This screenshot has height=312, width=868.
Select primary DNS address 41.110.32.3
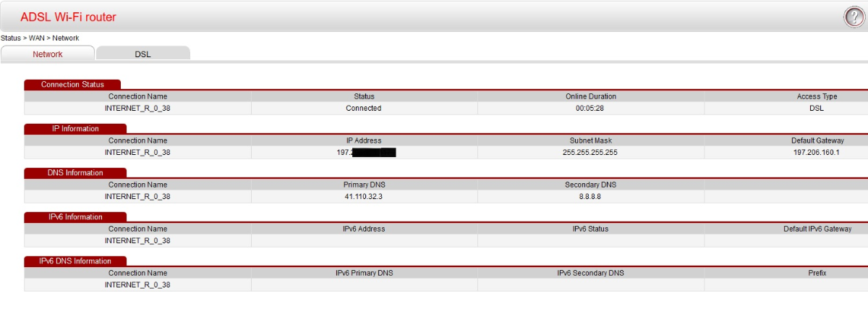[x=364, y=197]
